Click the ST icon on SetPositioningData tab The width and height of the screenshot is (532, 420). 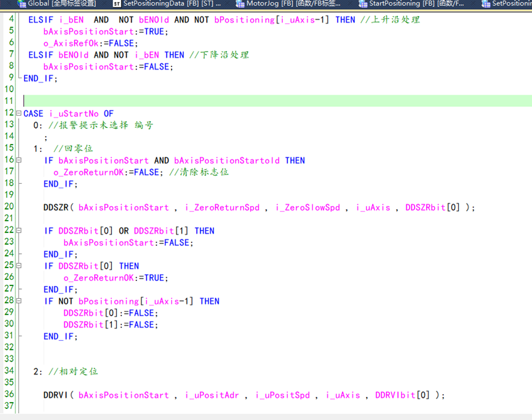117,4
